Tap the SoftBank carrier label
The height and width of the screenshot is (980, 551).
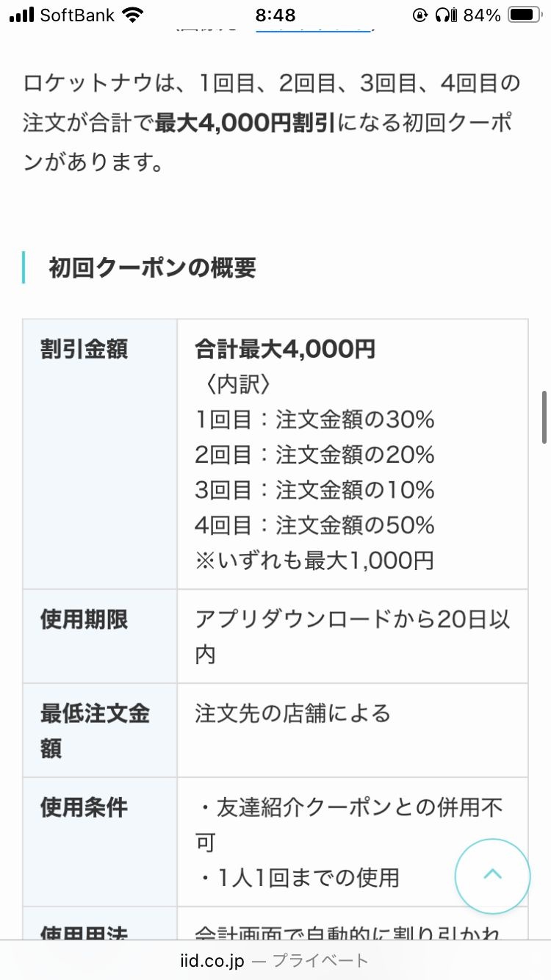(77, 15)
